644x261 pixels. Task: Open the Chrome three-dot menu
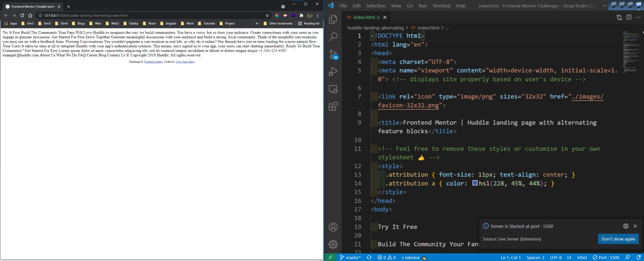point(317,15)
